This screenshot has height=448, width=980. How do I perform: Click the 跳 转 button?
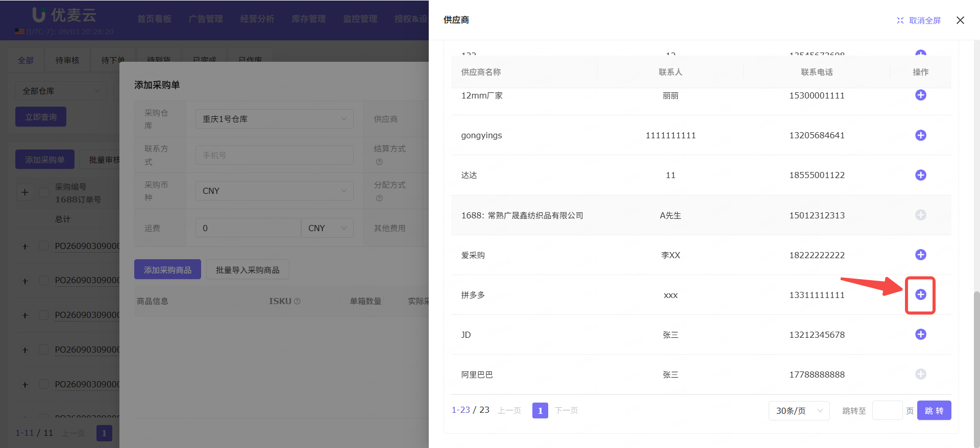pyautogui.click(x=934, y=410)
